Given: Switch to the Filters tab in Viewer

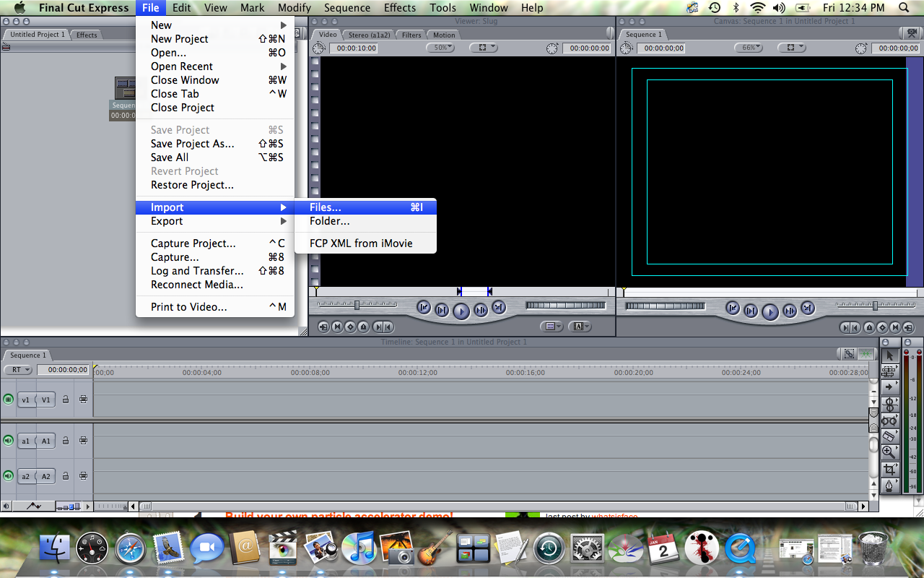Looking at the screenshot, I should (411, 35).
